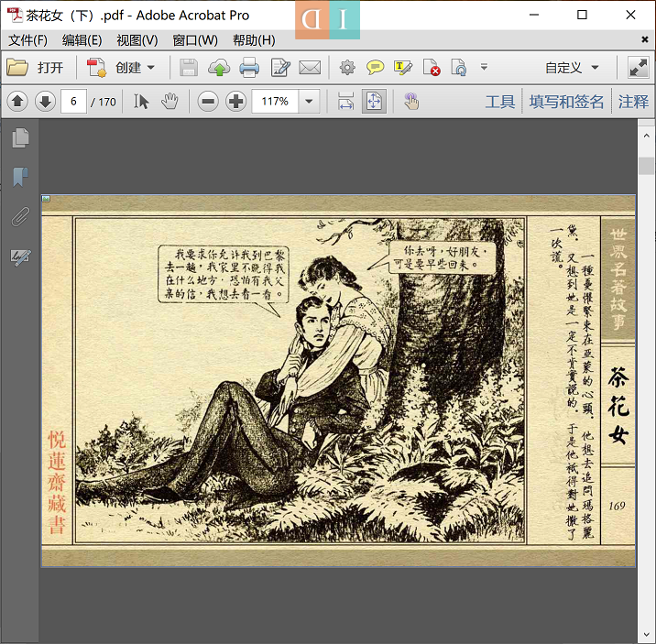Save the document with the floppy disk icon
This screenshot has width=656, height=644.
189,68
